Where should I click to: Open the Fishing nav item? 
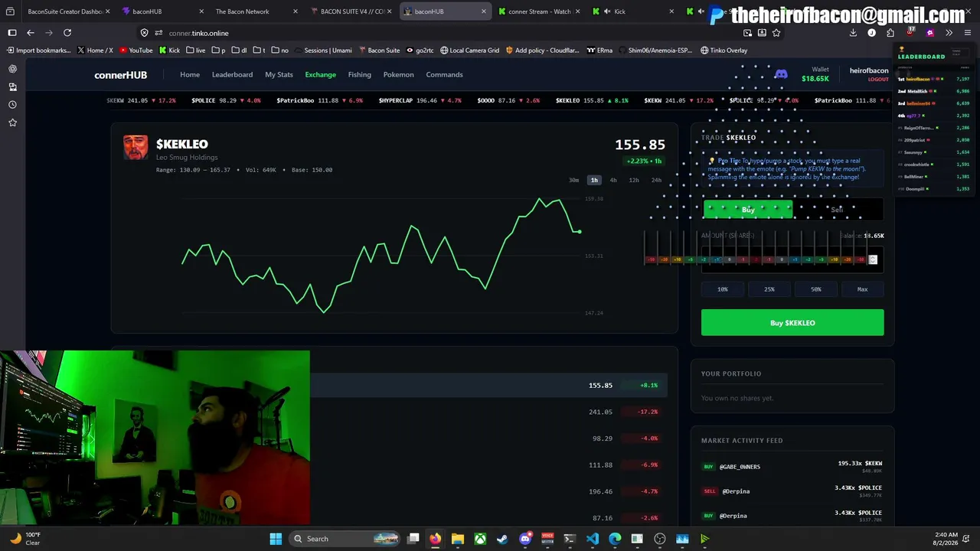pos(359,75)
